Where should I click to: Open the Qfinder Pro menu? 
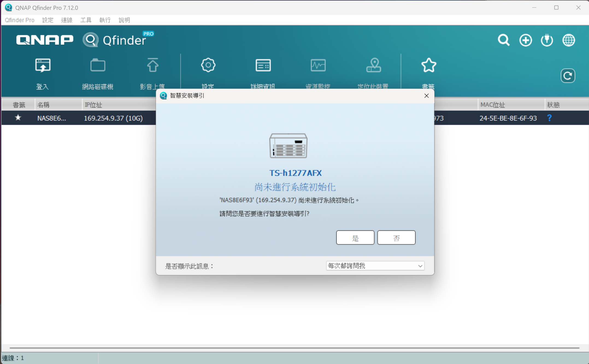click(20, 20)
